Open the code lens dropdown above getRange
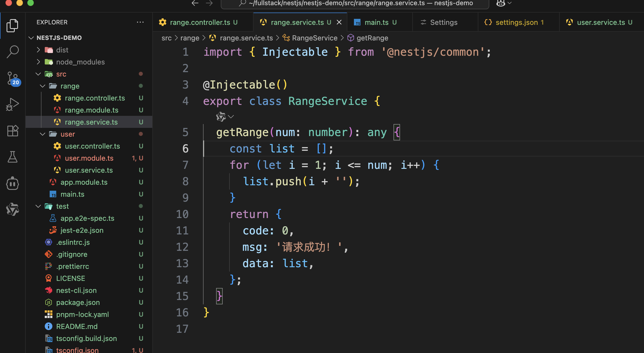This screenshot has width=644, height=353. [231, 117]
